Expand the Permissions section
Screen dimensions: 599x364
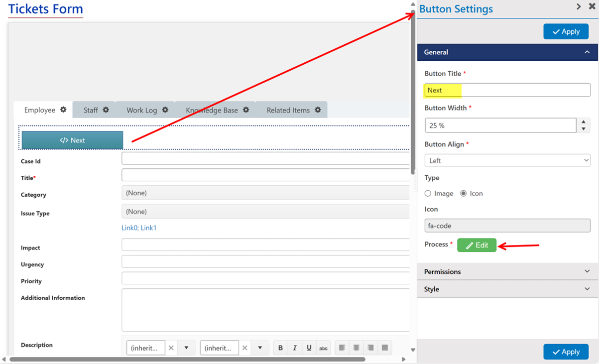507,271
